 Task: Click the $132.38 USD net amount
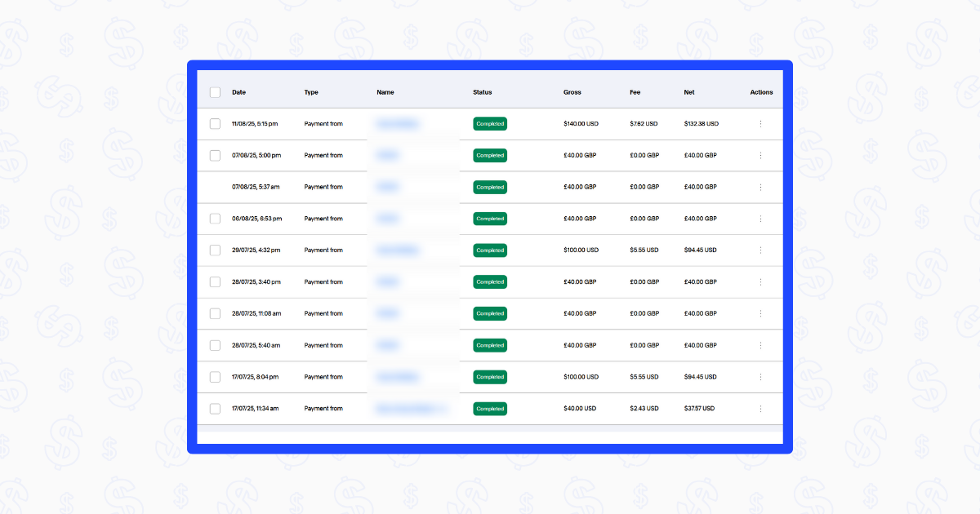tap(701, 124)
